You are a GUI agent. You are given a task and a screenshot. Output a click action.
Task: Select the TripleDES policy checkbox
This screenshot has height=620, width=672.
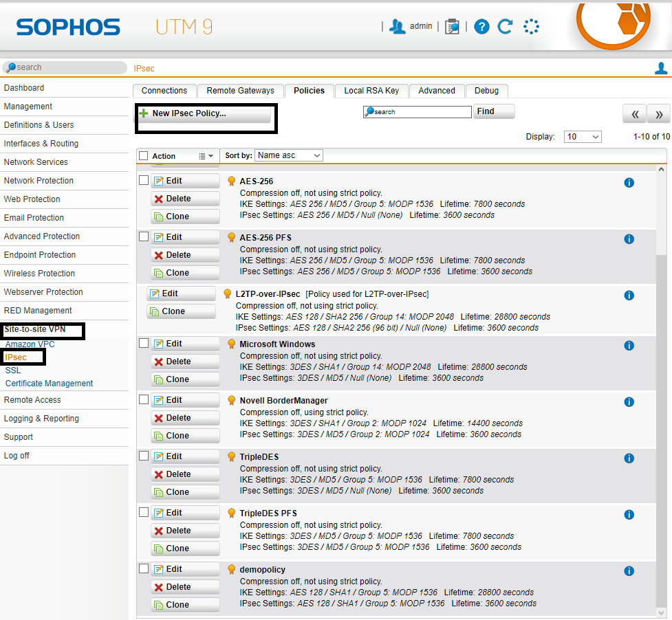(144, 456)
